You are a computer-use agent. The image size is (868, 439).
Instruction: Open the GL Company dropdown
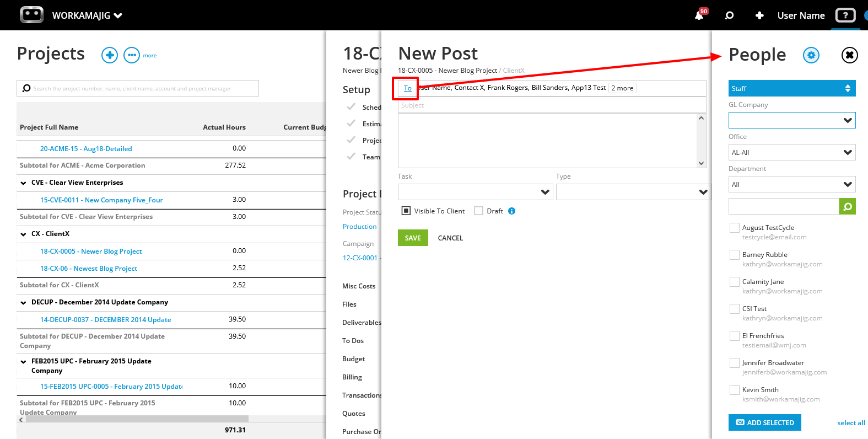coord(792,120)
